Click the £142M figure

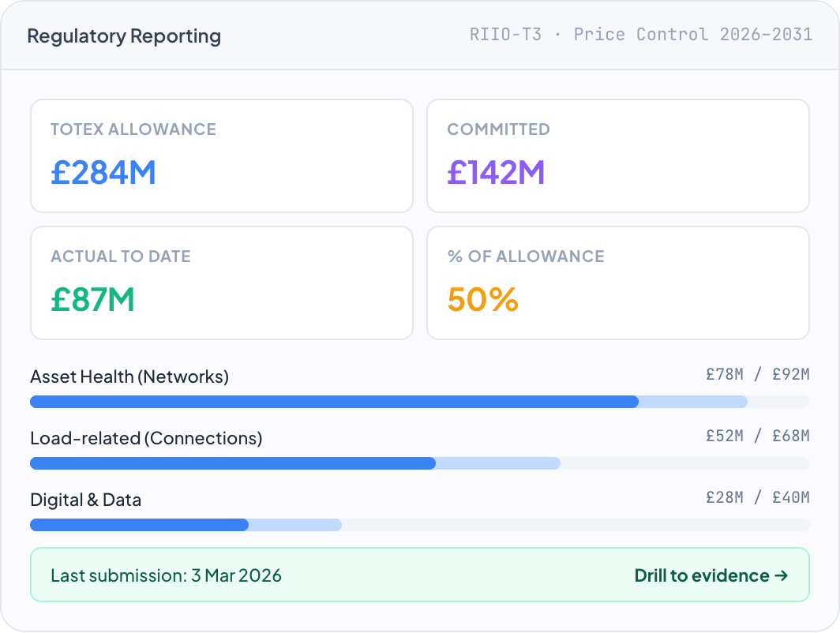[x=496, y=172]
